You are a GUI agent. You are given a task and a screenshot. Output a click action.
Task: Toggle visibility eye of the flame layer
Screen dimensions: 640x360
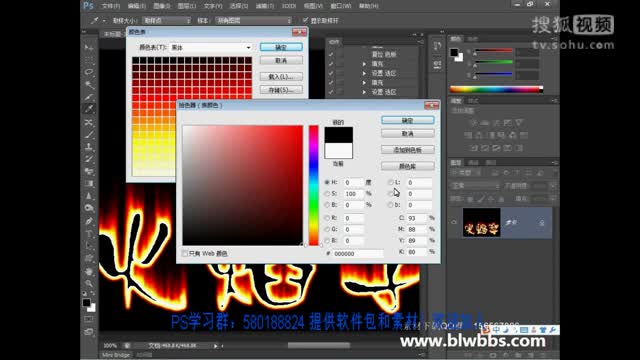454,222
